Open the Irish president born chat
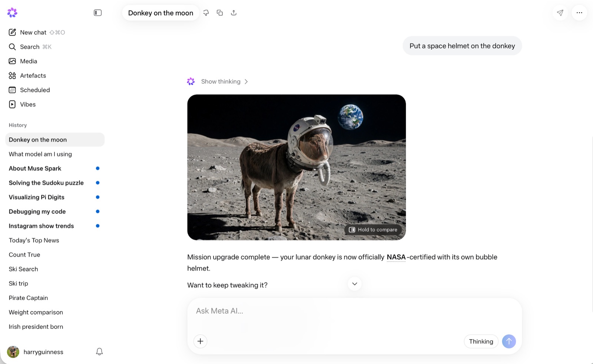Image resolution: width=593 pixels, height=364 pixels. click(x=55, y=327)
